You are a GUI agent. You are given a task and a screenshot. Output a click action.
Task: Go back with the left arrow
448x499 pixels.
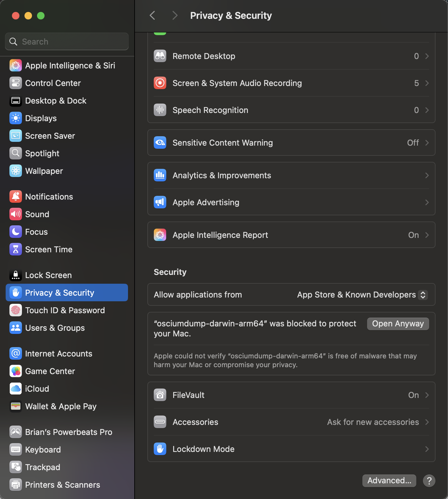[152, 15]
